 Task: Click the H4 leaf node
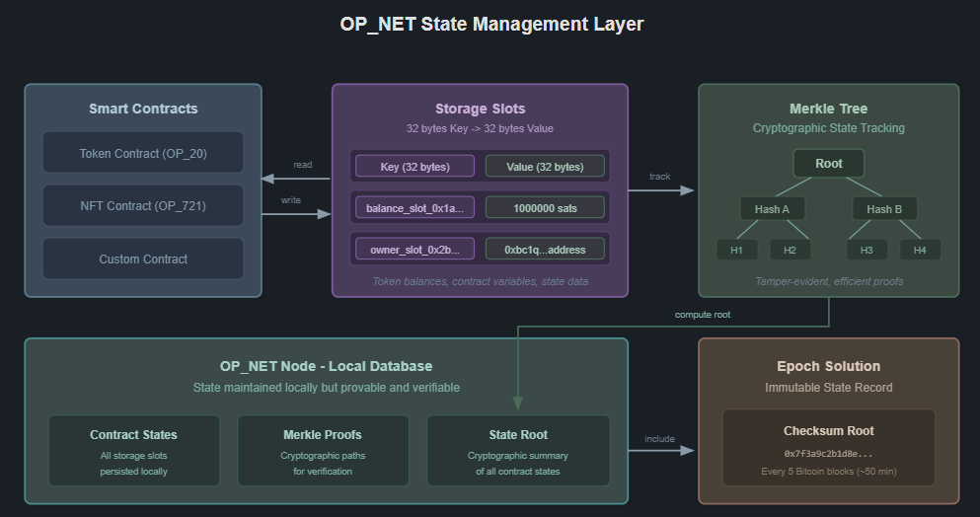[920, 251]
